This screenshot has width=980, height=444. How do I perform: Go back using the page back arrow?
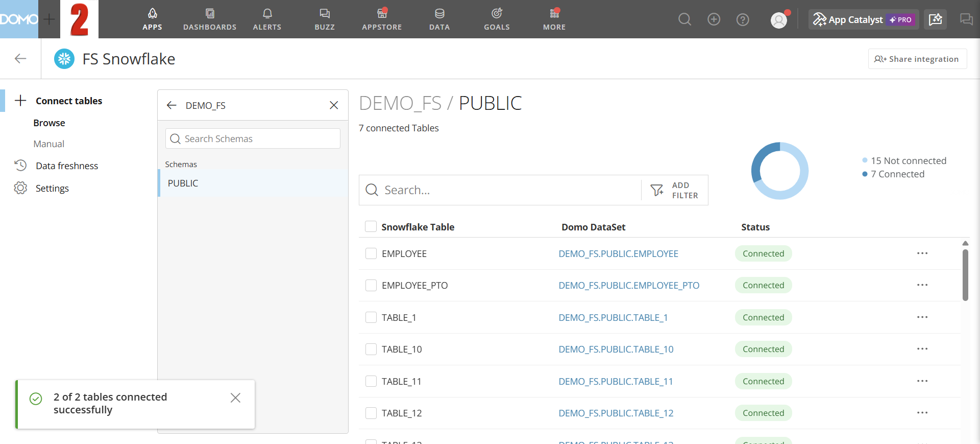(20, 59)
